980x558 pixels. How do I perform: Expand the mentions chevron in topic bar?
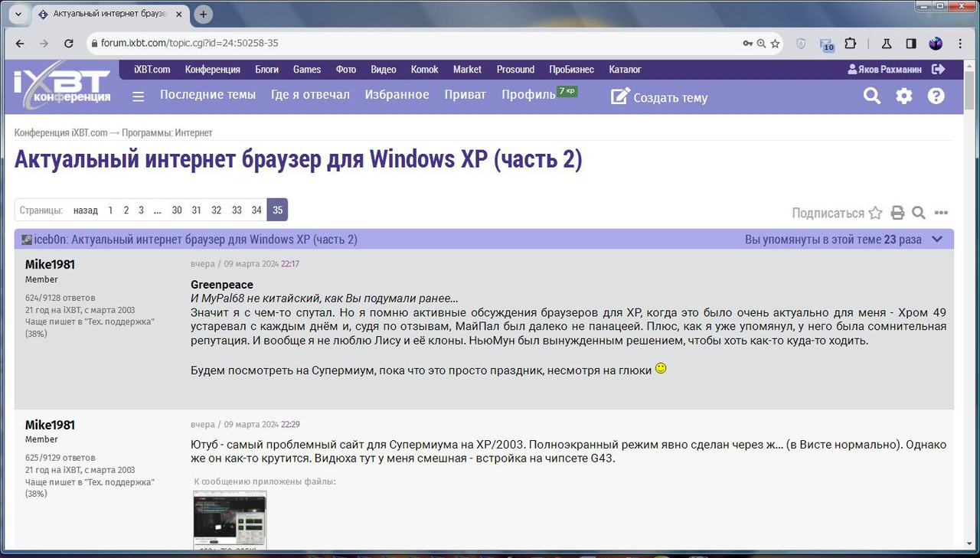[937, 240]
